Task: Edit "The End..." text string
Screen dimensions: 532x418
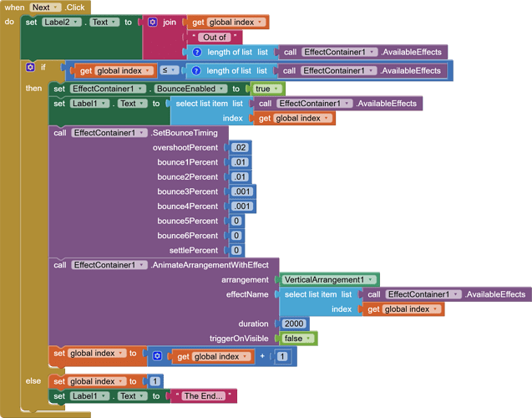Action: (x=203, y=396)
